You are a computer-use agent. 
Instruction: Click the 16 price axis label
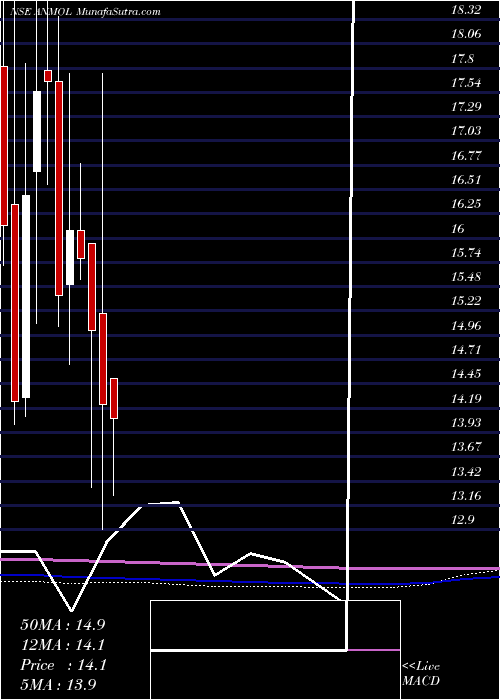coord(458,229)
